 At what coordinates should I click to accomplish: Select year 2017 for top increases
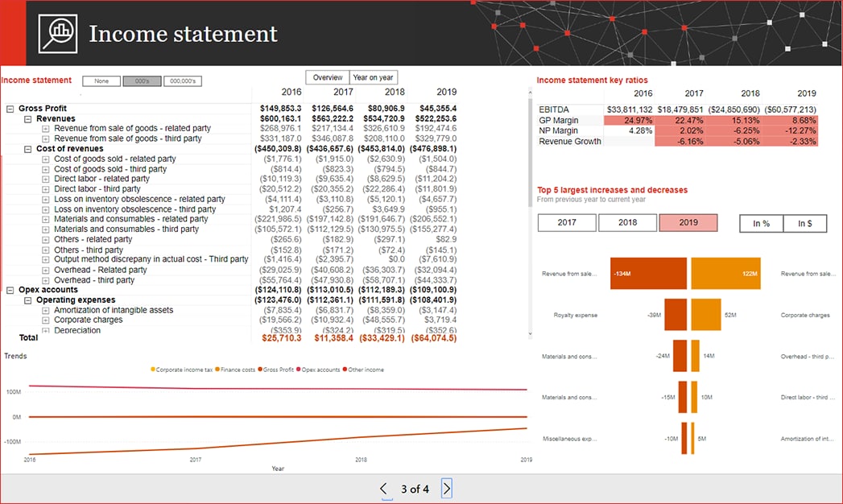(x=567, y=223)
